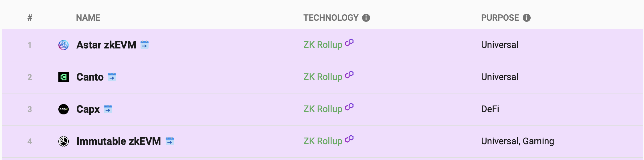Click Polygon chain icon in Immutable row
644x160 pixels.
349,139
